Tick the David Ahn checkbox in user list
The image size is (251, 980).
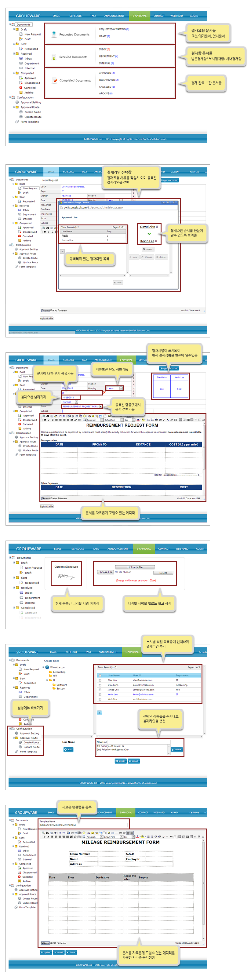coord(100,685)
